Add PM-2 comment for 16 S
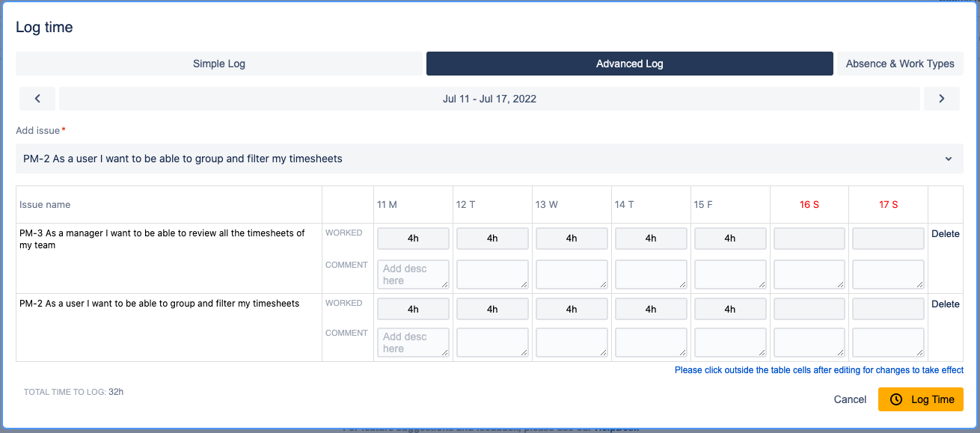Image resolution: width=980 pixels, height=433 pixels. (809, 343)
